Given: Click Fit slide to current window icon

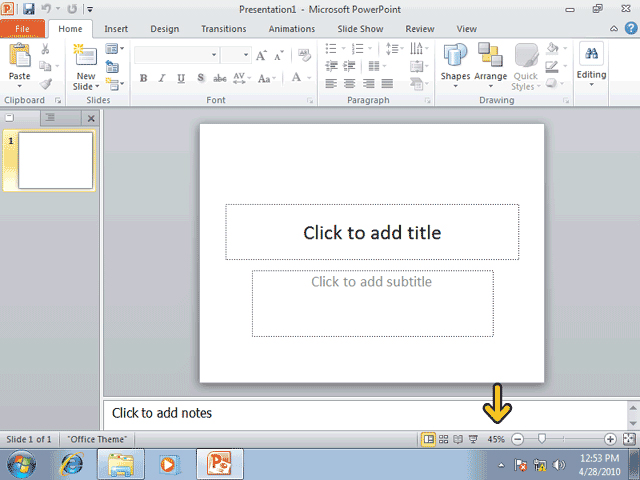Looking at the screenshot, I should click(629, 439).
